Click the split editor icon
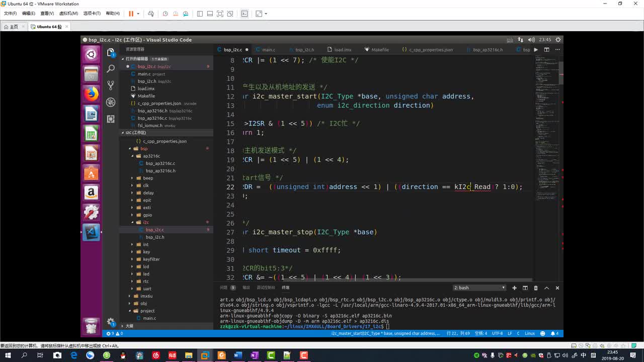644x362 pixels. 546,50
